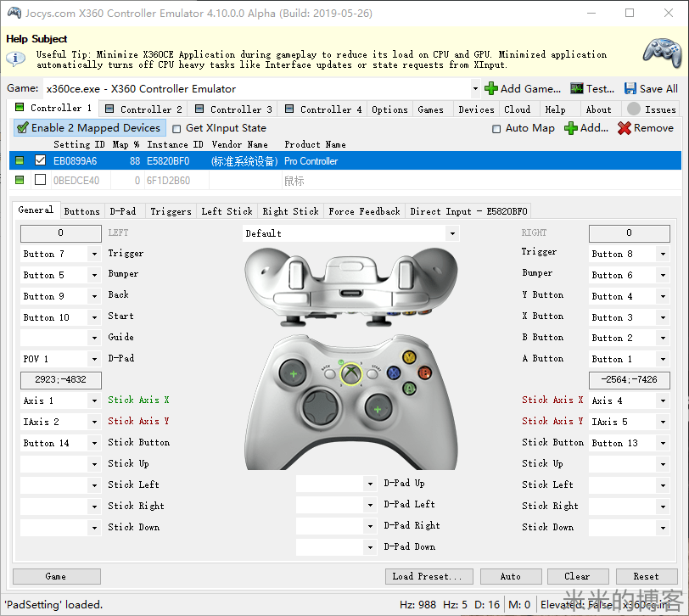This screenshot has height=616, width=689.
Task: Click the red Remove X icon
Action: [x=625, y=128]
